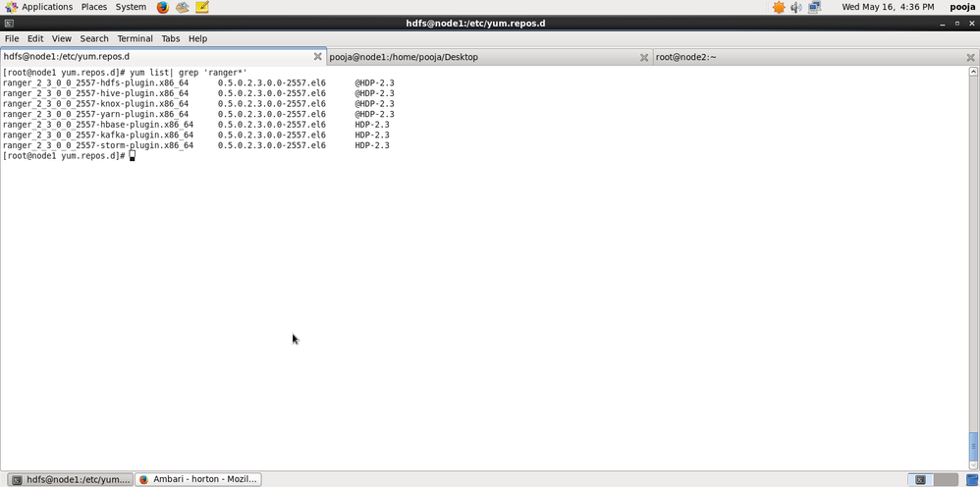
Task: Click the scrollbar up arrow
Action: tap(974, 72)
